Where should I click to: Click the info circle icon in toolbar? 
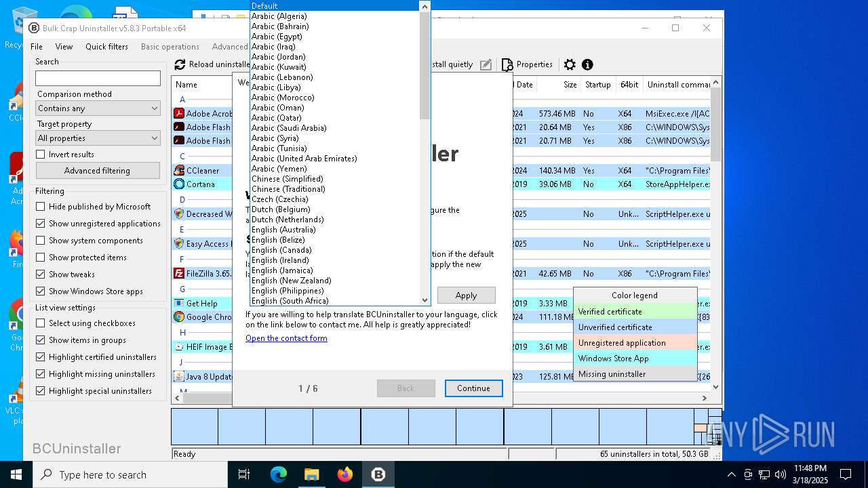(x=587, y=64)
